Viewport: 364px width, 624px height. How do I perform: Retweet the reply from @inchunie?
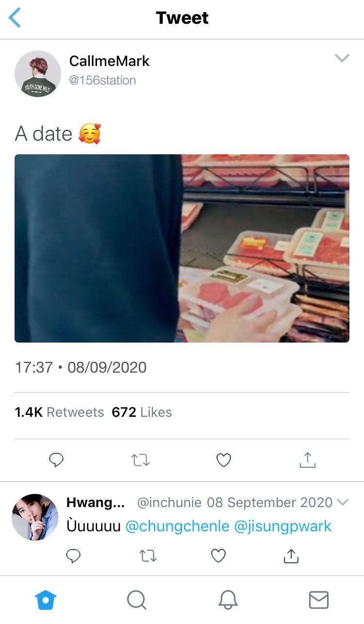(x=148, y=556)
